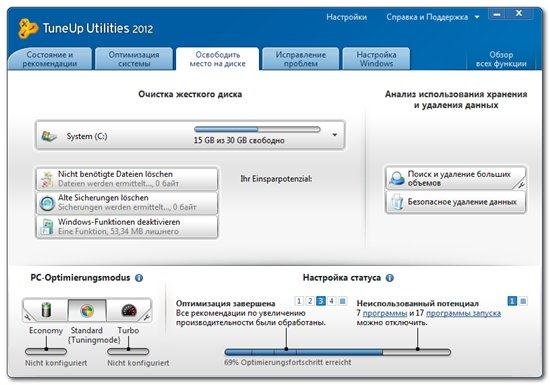Click Windows-Funktionen deaktivieren button
Image resolution: width=550 pixels, height=385 pixels.
[127, 227]
